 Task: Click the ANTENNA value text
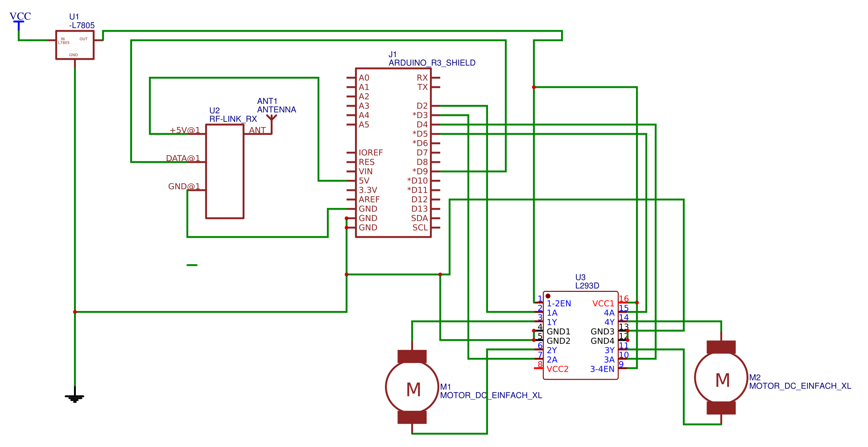coord(277,110)
